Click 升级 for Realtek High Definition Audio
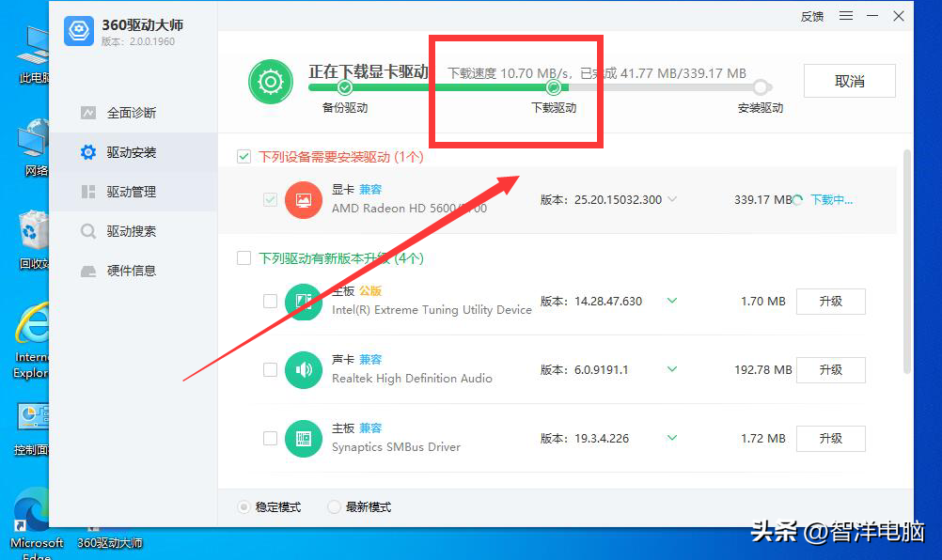Viewport: 942px width, 560px height. pos(831,370)
